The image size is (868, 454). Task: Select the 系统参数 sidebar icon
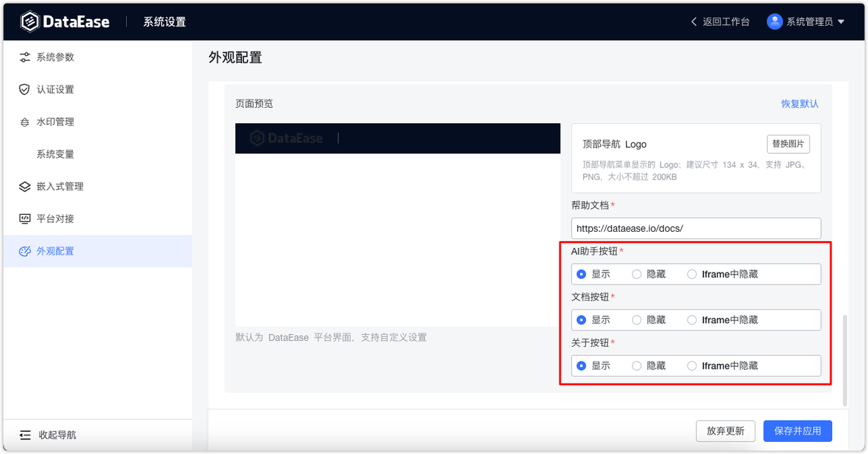coord(24,57)
